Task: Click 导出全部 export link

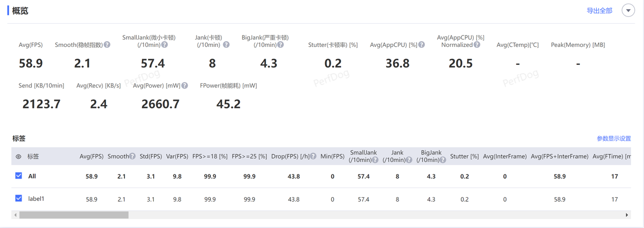Action: (599, 10)
